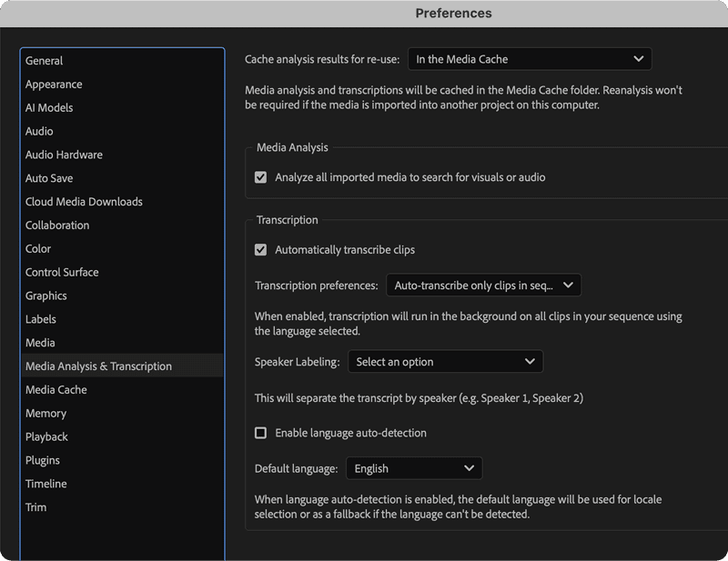728x561 pixels.
Task: Click text starting 'When enabled, transcription will run'
Action: click(x=469, y=324)
